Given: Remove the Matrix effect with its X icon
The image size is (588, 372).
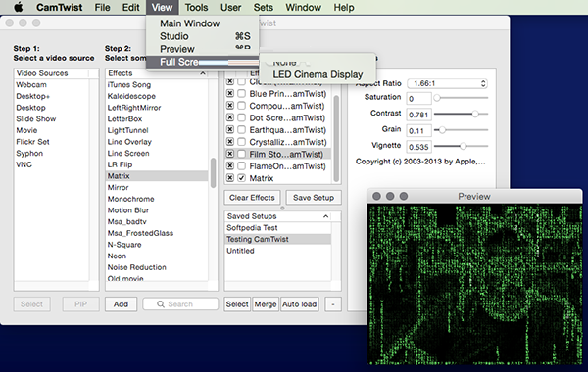Looking at the screenshot, I should click(230, 178).
